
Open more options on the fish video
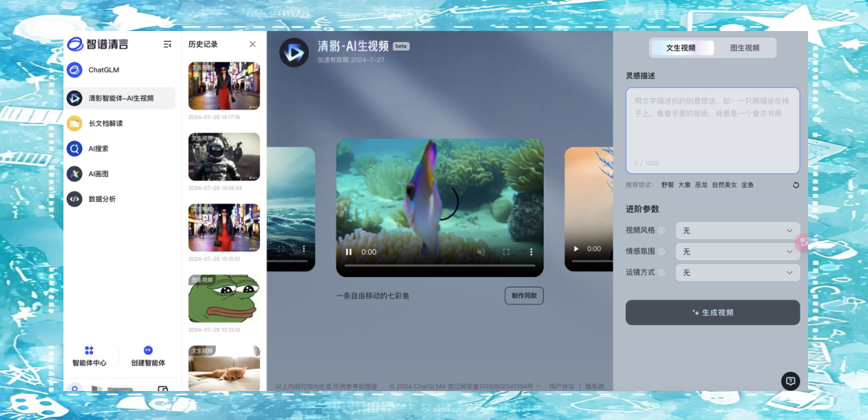[531, 252]
